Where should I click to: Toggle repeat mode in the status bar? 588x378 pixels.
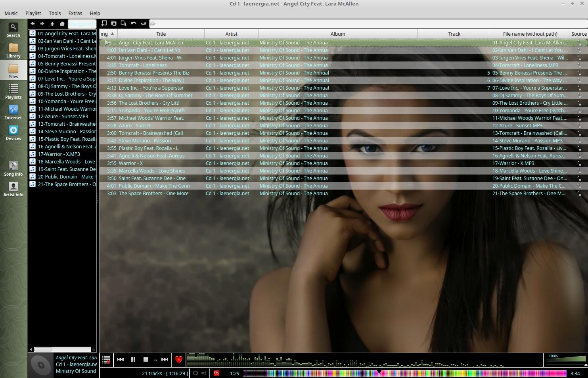(x=195, y=373)
